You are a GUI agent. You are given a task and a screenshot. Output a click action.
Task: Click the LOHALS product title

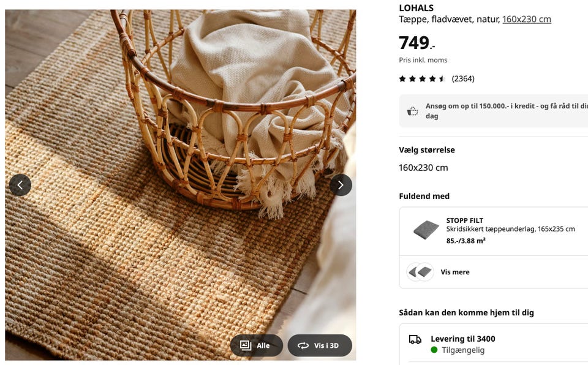(x=416, y=8)
